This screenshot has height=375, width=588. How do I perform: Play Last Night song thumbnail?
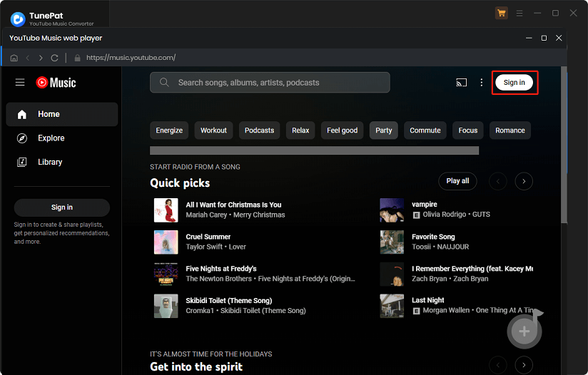(392, 306)
